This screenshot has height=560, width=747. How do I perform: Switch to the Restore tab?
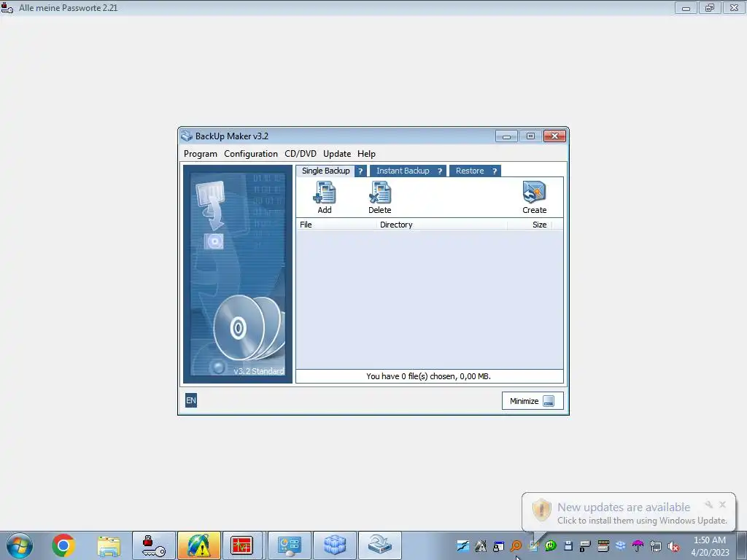pos(469,171)
